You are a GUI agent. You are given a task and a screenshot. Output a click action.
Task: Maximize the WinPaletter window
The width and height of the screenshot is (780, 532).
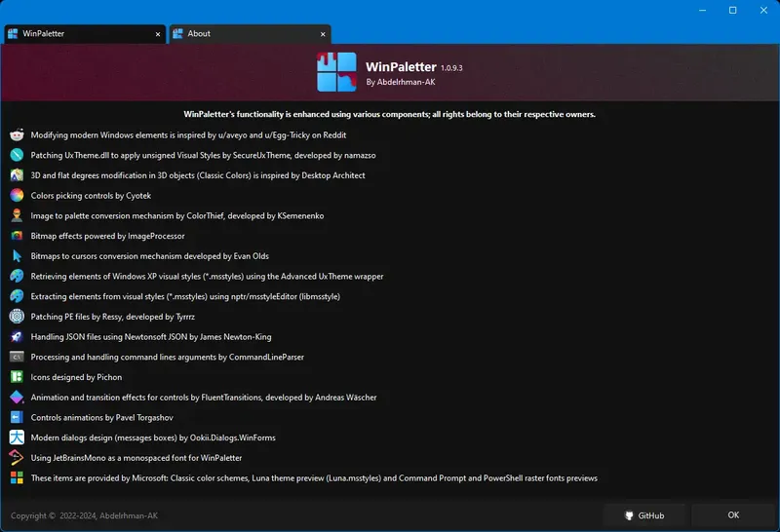tap(733, 10)
